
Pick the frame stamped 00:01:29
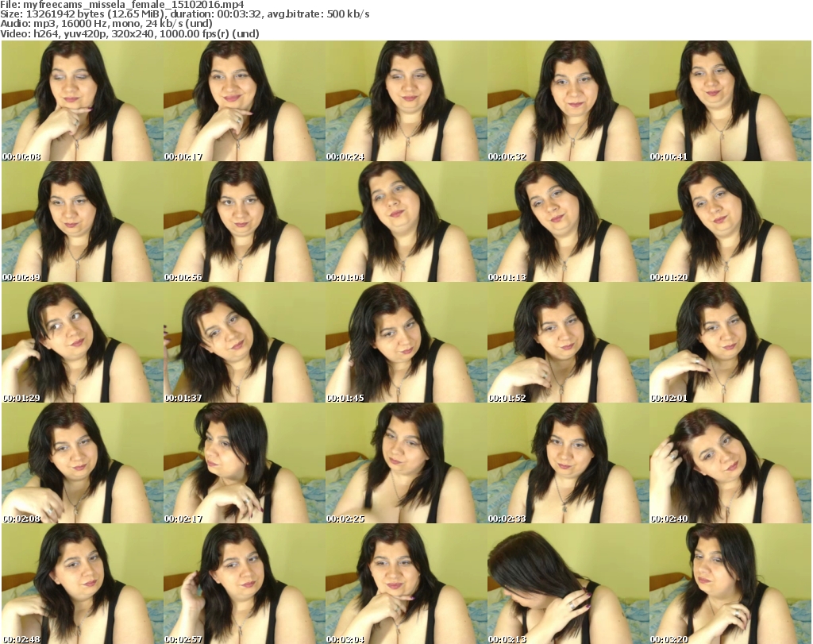83,342
